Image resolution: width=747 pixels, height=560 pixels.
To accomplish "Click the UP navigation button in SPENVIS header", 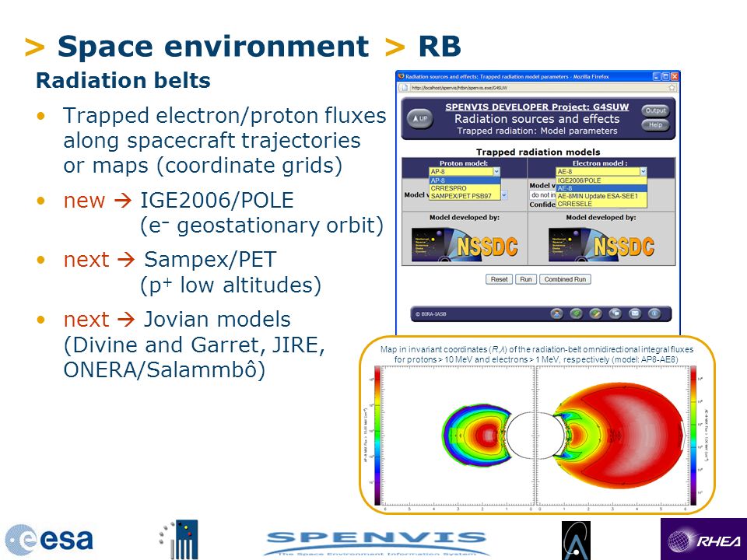I will point(419,118).
